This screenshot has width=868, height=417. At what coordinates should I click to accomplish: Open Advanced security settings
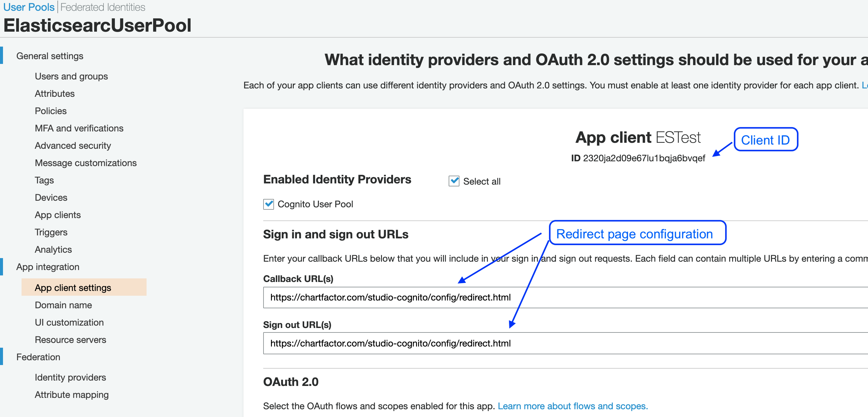[73, 146]
